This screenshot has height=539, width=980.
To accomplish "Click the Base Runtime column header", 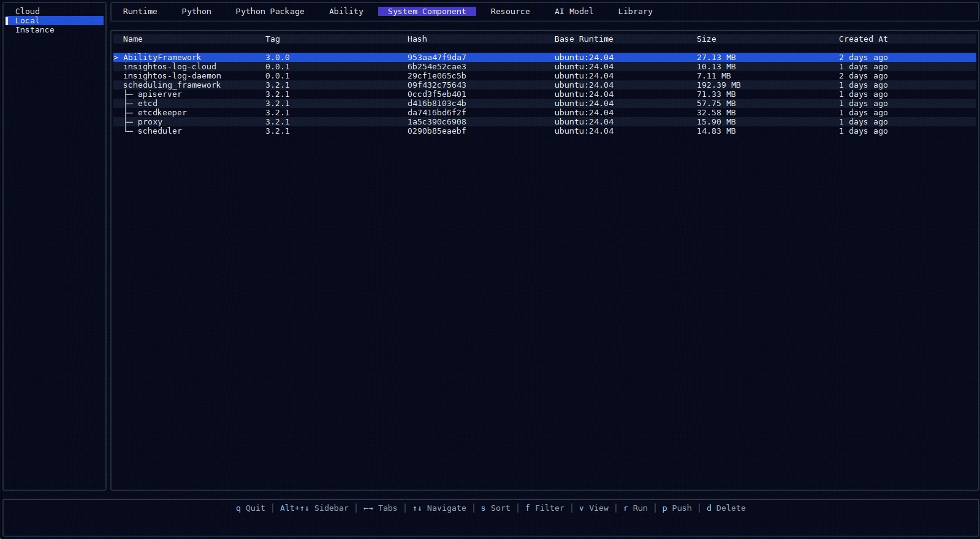I will pos(584,39).
